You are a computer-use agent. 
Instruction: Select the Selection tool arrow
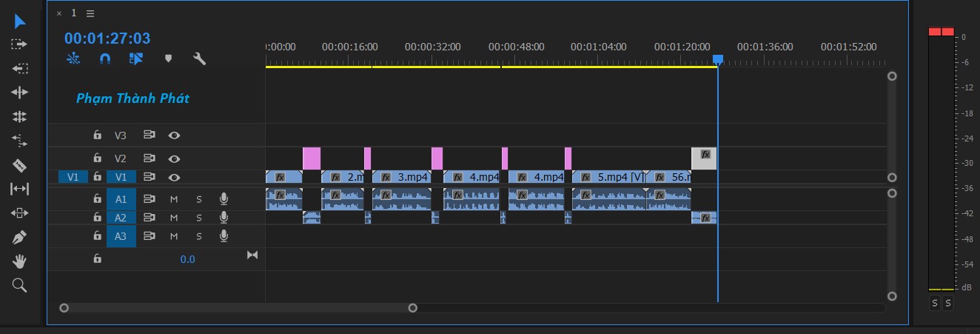[x=20, y=20]
